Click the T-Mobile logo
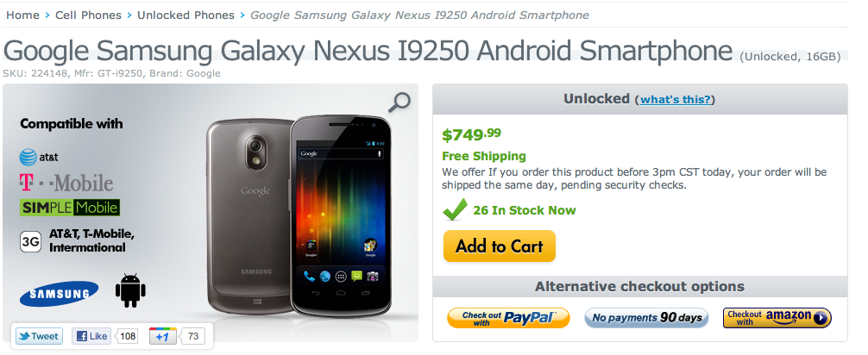Image resolution: width=868 pixels, height=355 pixels. pos(66,183)
